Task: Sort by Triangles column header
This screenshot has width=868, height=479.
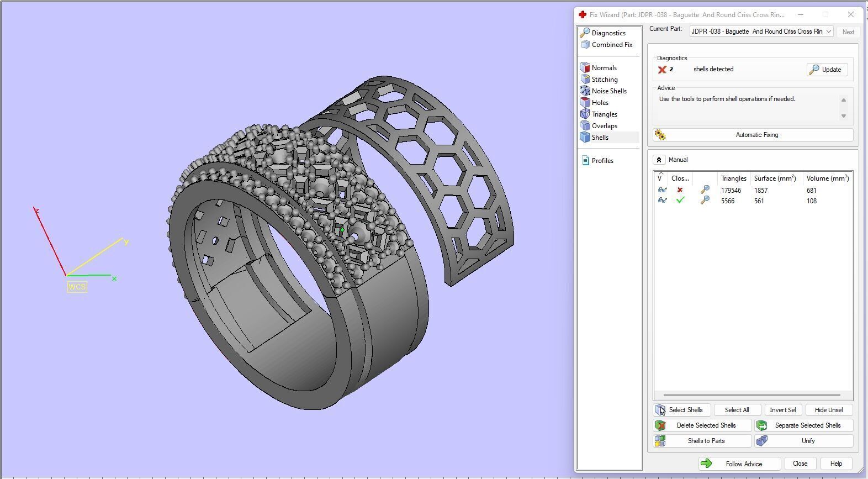Action: [733, 178]
